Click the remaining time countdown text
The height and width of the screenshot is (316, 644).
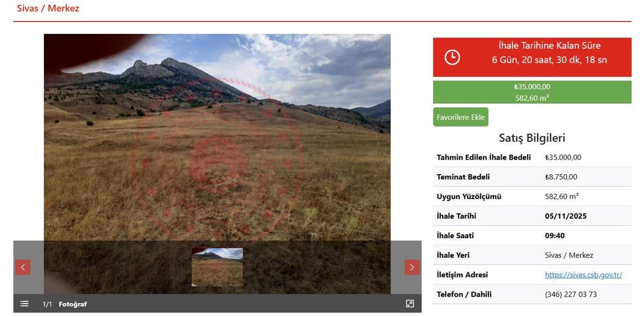click(549, 60)
